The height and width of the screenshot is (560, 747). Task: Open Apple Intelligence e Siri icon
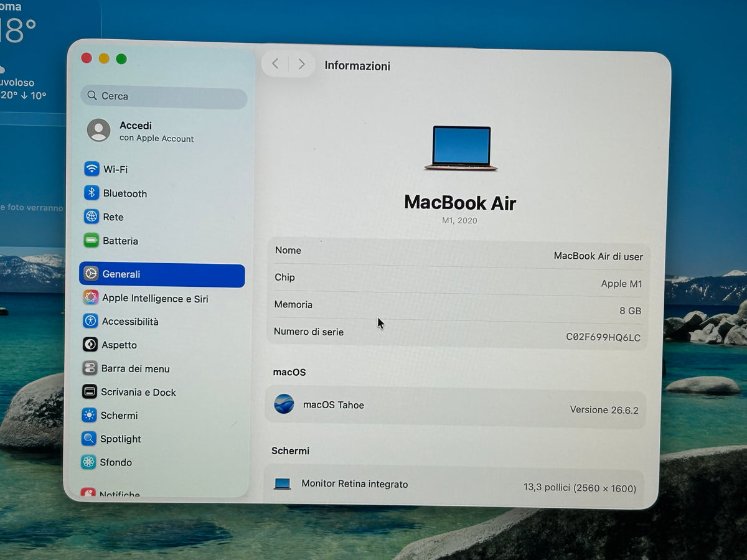(91, 297)
